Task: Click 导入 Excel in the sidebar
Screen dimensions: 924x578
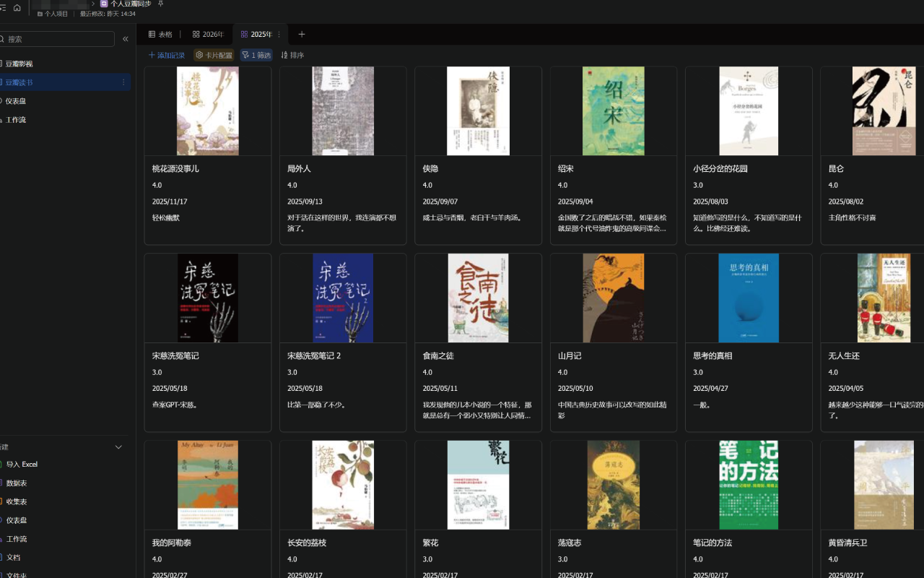Action: pos(22,465)
